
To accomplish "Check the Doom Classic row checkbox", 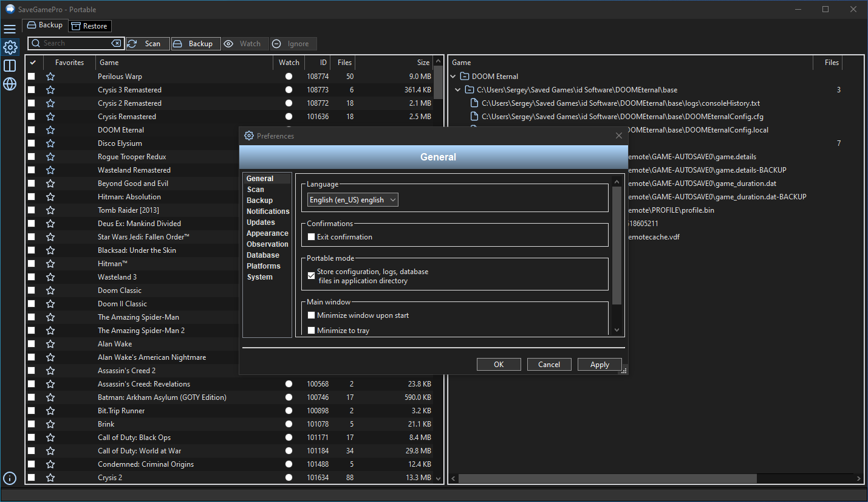I will pyautogui.click(x=32, y=291).
